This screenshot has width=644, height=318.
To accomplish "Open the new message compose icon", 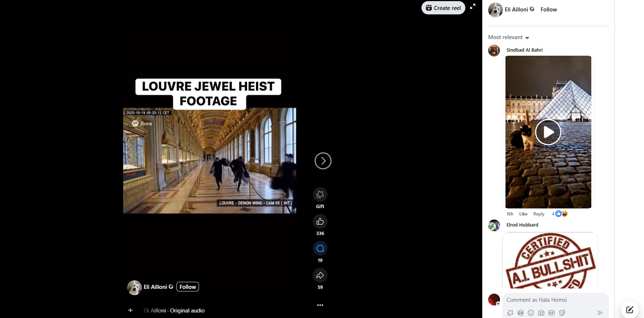I will pyautogui.click(x=629, y=310).
